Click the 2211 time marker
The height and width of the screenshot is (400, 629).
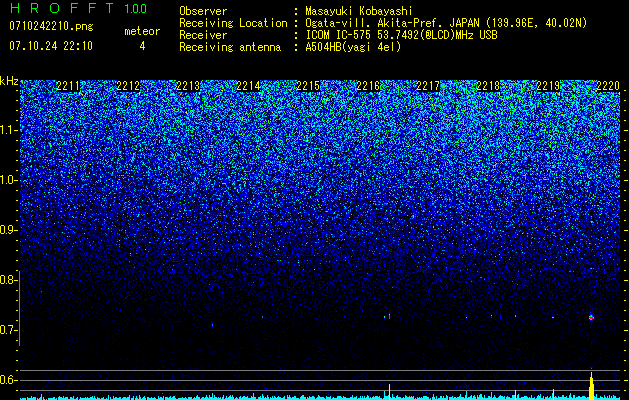coord(68,86)
